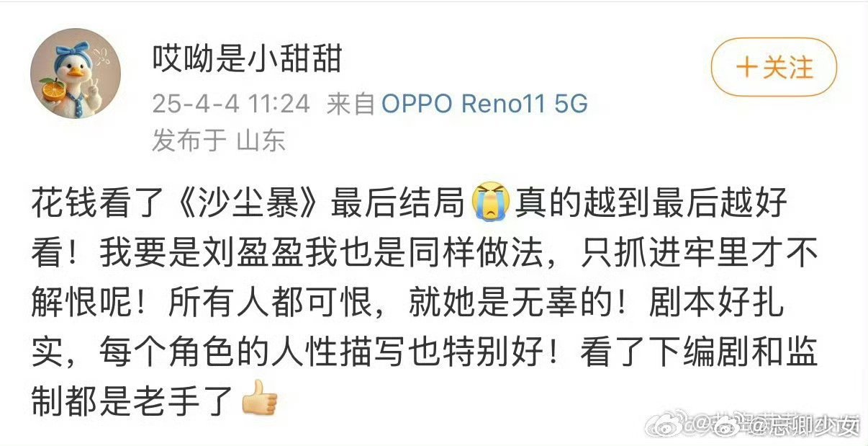
Task: Open the duck avatar profile picture
Action: tap(76, 74)
